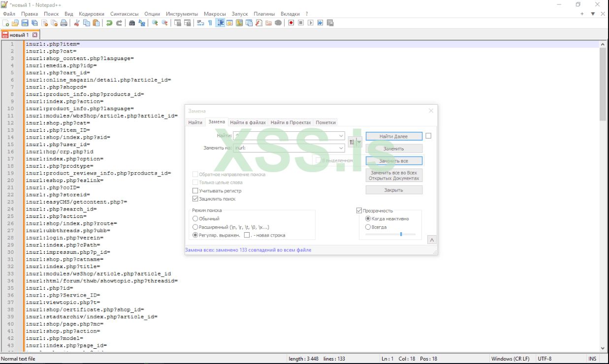Open the tab list dropdown arrow
This screenshot has height=364, width=609.
point(593,14)
